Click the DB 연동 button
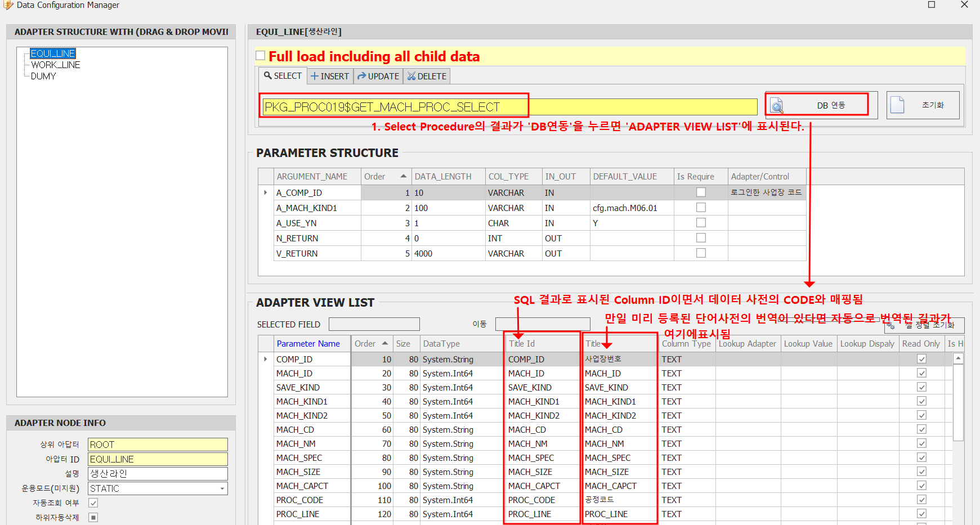 pos(821,105)
